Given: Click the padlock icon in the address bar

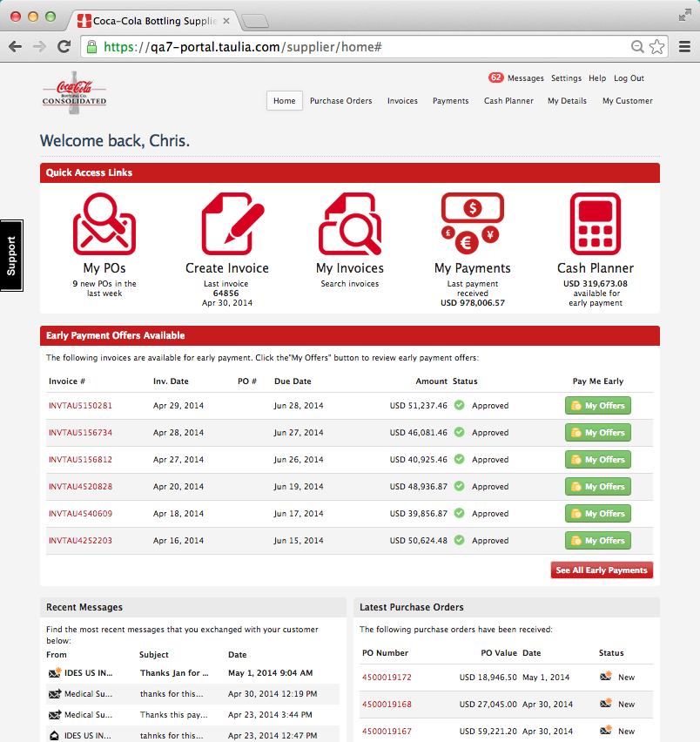Looking at the screenshot, I should (91, 46).
